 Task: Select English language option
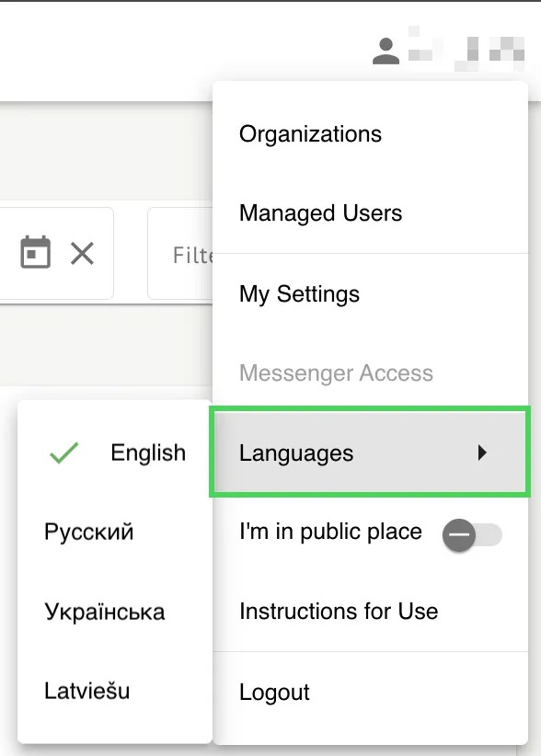115,452
